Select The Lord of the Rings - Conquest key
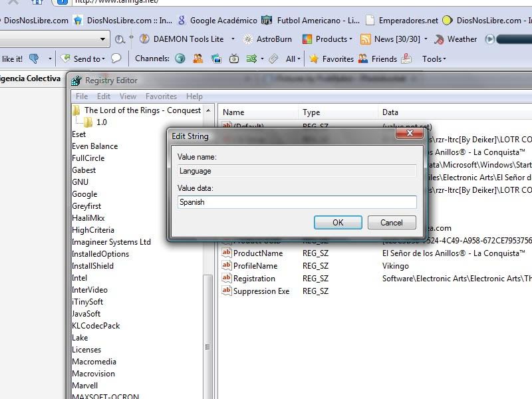 click(x=142, y=110)
